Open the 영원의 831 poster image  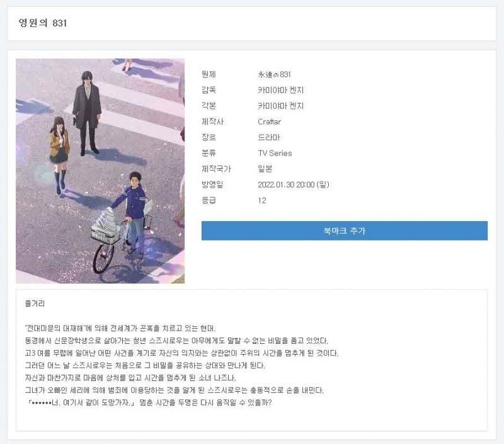[x=100, y=171]
